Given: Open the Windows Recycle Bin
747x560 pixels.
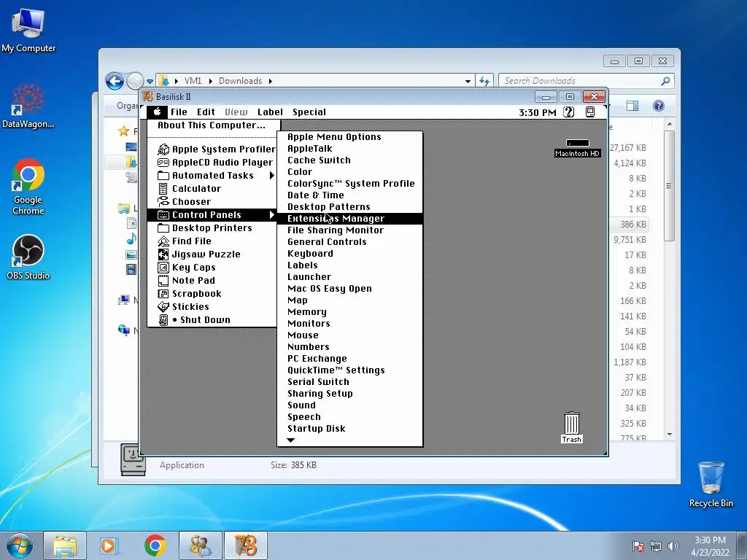Looking at the screenshot, I should (x=711, y=484).
